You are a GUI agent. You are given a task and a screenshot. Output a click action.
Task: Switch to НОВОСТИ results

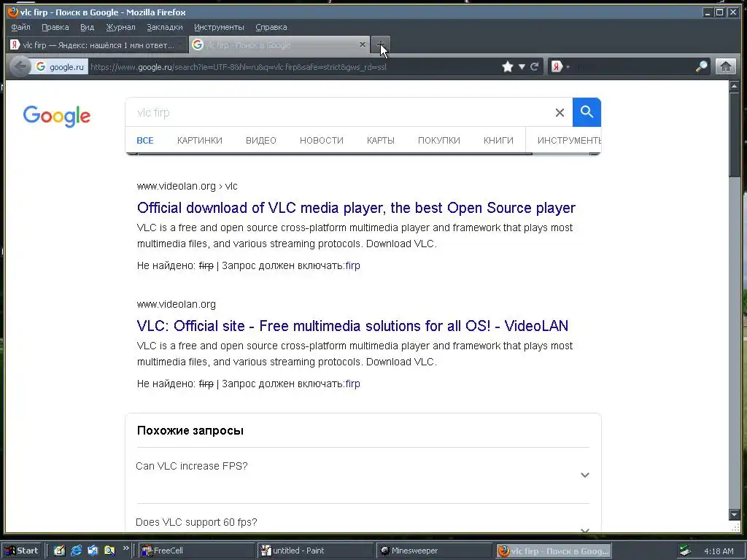tap(322, 141)
